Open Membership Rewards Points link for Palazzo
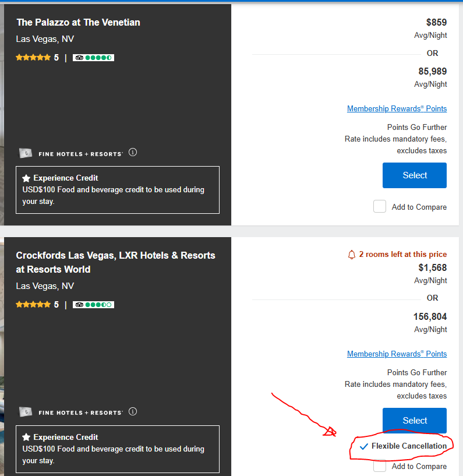The height and width of the screenshot is (476, 463). coord(397,109)
